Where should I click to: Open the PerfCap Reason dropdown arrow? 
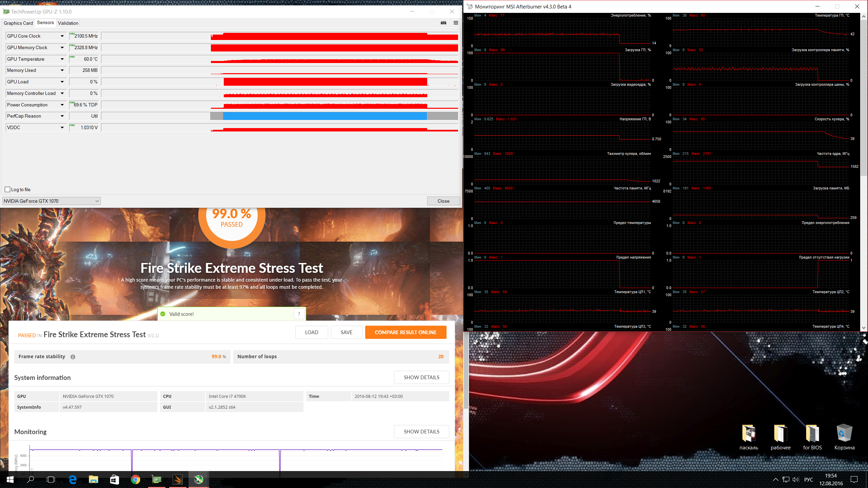point(62,116)
